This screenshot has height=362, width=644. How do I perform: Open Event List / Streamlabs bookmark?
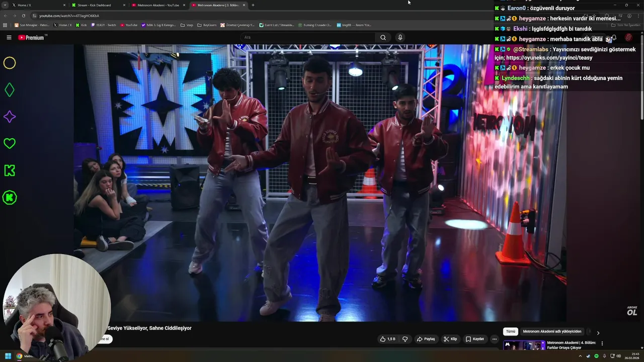(x=277, y=25)
